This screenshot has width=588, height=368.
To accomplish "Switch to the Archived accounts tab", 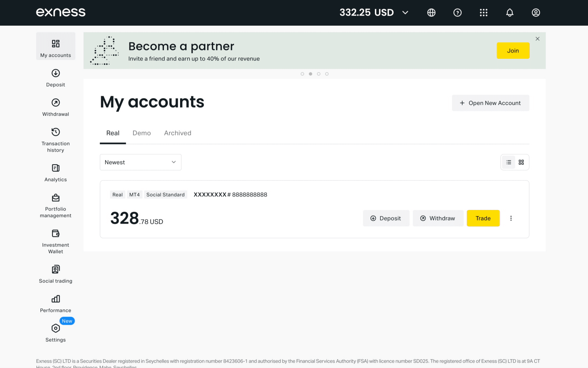I will [x=178, y=133].
